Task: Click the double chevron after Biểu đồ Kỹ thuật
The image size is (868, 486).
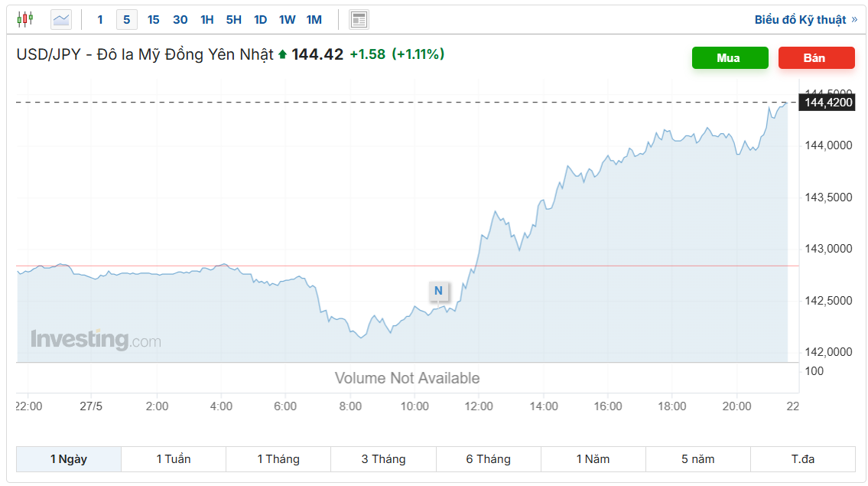Action: pyautogui.click(x=854, y=19)
